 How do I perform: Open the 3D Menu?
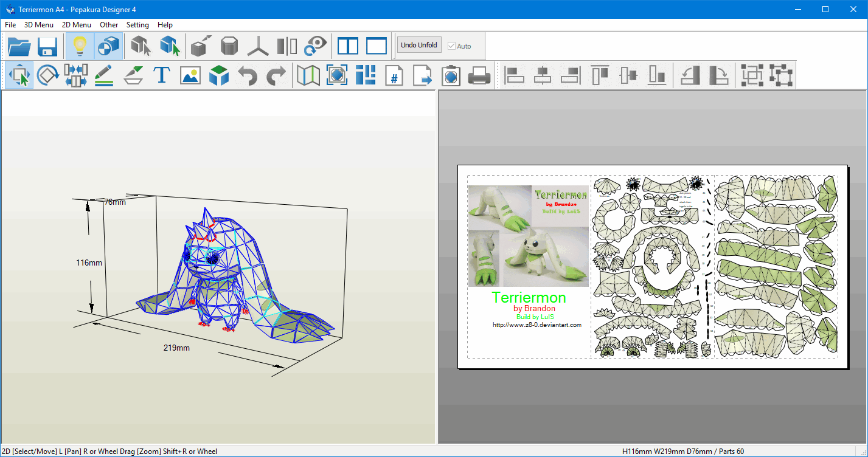(x=38, y=25)
